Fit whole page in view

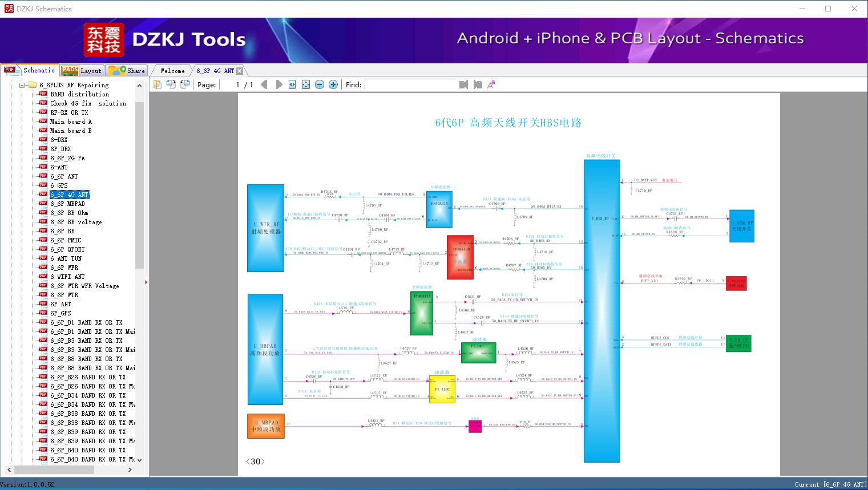point(306,84)
